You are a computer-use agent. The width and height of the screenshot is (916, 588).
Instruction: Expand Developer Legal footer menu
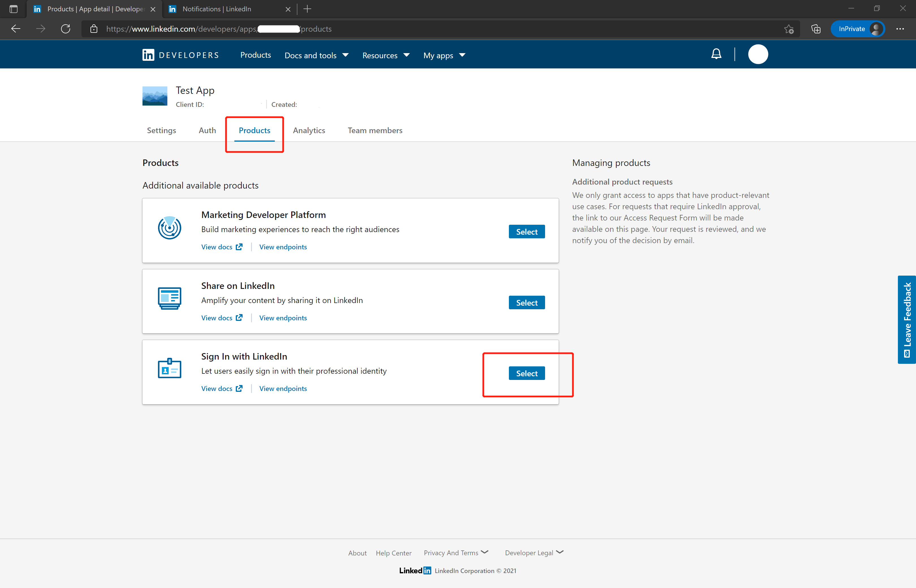[534, 552]
